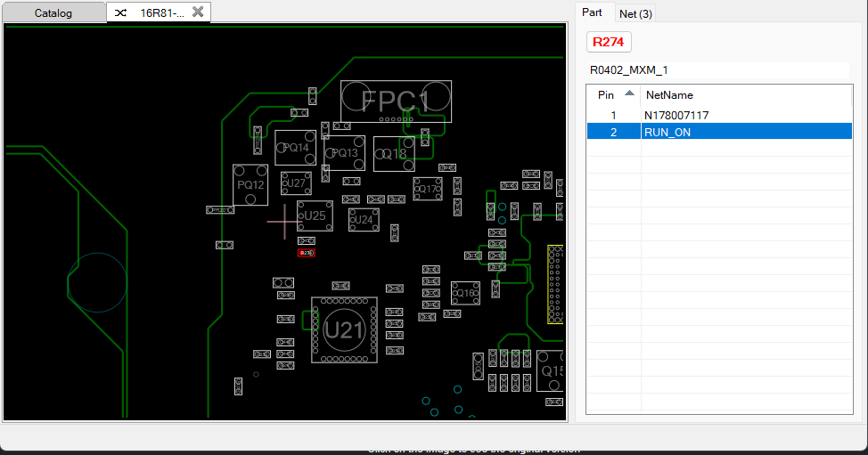
Task: Close the 16R81 board view tab
Action: click(x=198, y=12)
